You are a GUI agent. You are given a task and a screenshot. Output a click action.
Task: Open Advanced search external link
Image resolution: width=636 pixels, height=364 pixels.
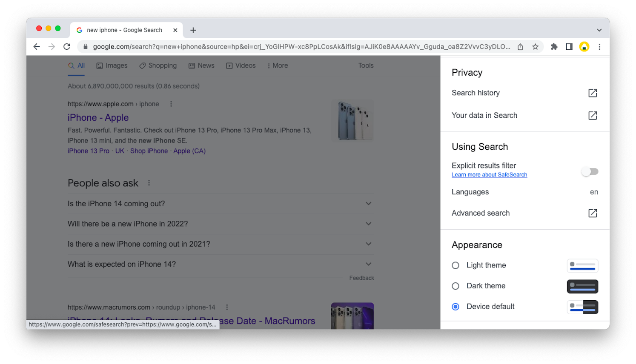click(x=592, y=213)
